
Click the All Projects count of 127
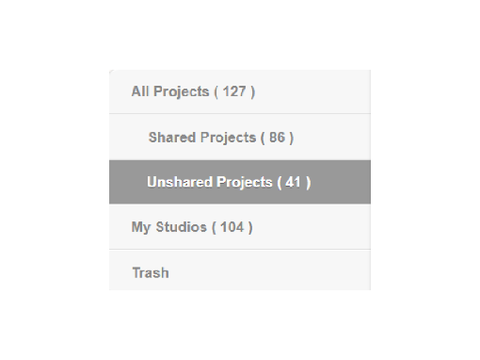tap(235, 92)
